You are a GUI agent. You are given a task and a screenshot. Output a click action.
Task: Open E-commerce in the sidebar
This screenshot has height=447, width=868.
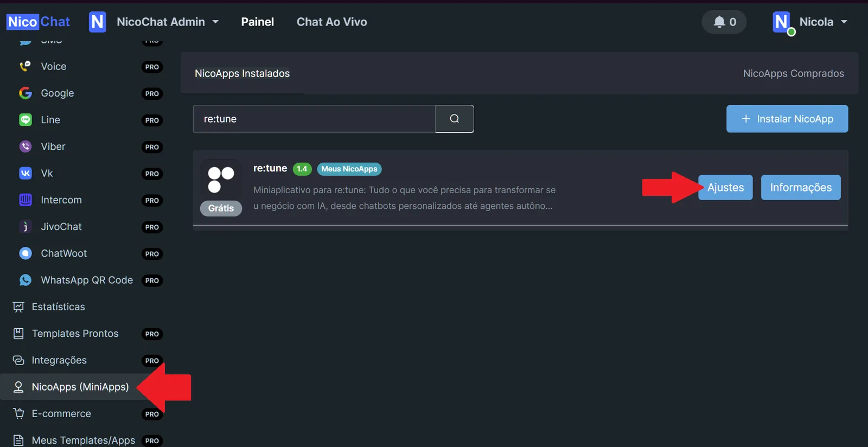pyautogui.click(x=61, y=413)
